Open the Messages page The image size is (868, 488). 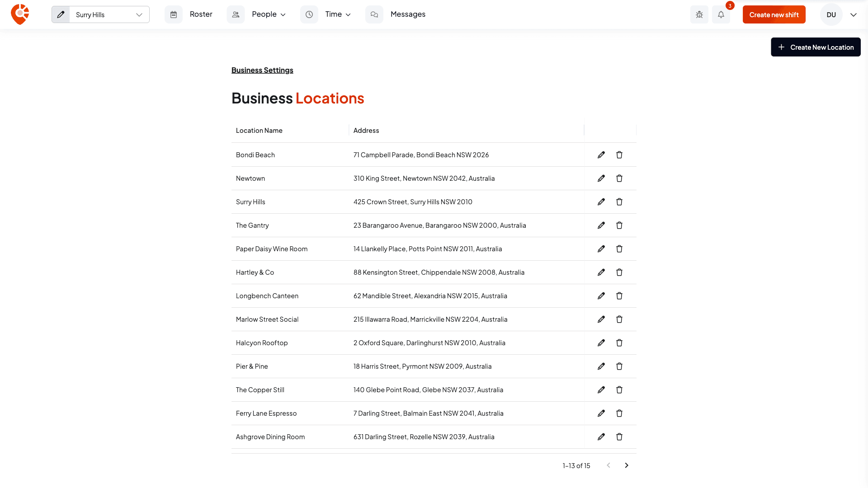pyautogui.click(x=408, y=14)
